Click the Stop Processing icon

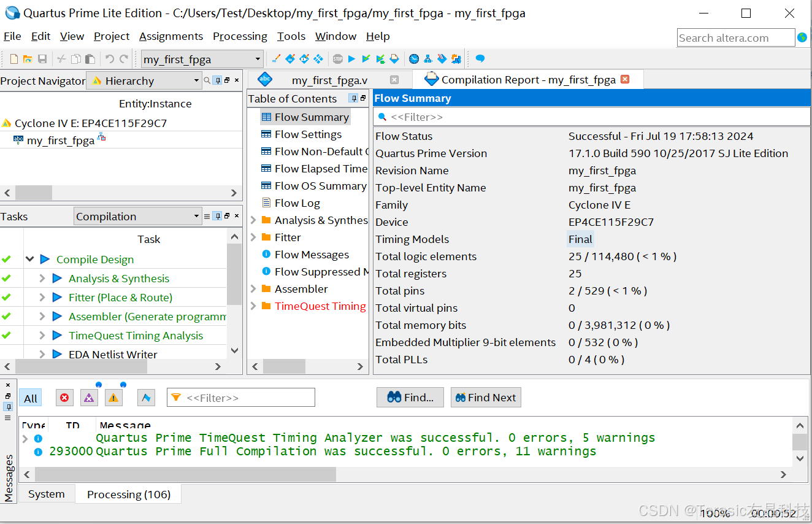[x=338, y=59]
